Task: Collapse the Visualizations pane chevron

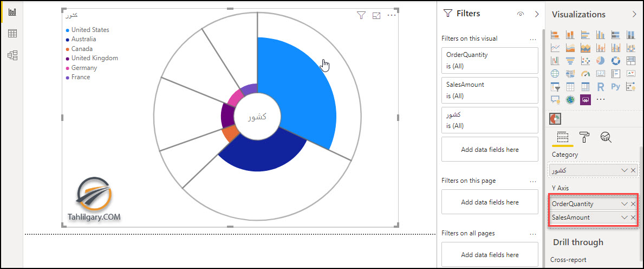Action: click(x=634, y=15)
